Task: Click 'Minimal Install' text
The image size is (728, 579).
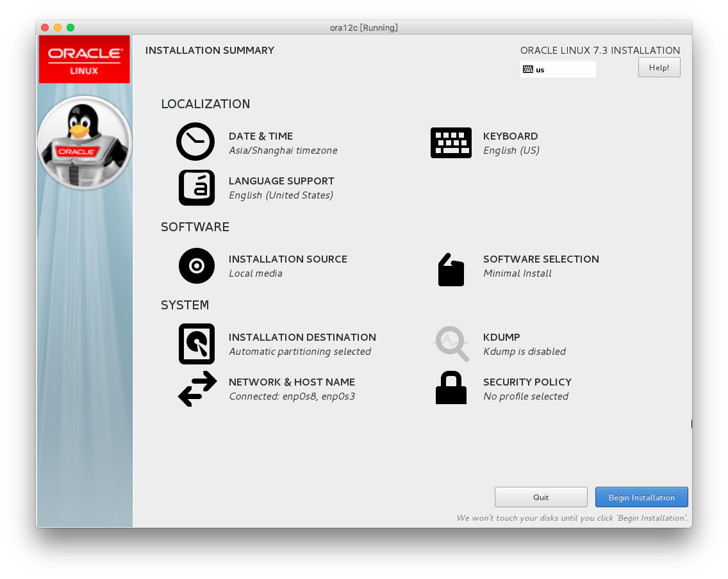Action: tap(518, 273)
